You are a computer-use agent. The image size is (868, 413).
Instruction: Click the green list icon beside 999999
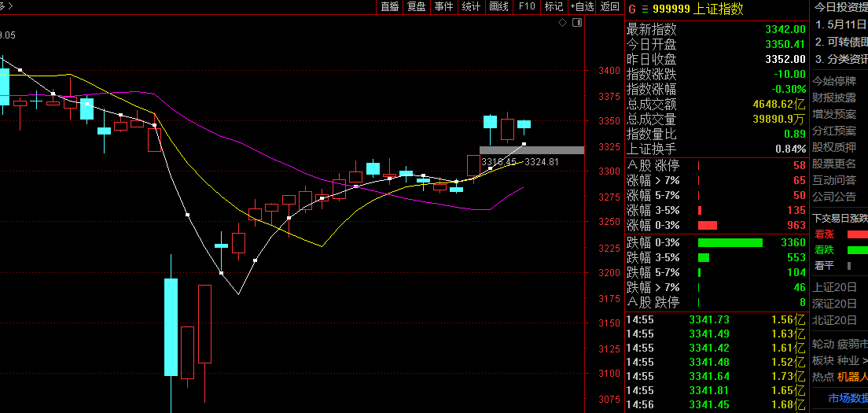click(644, 9)
